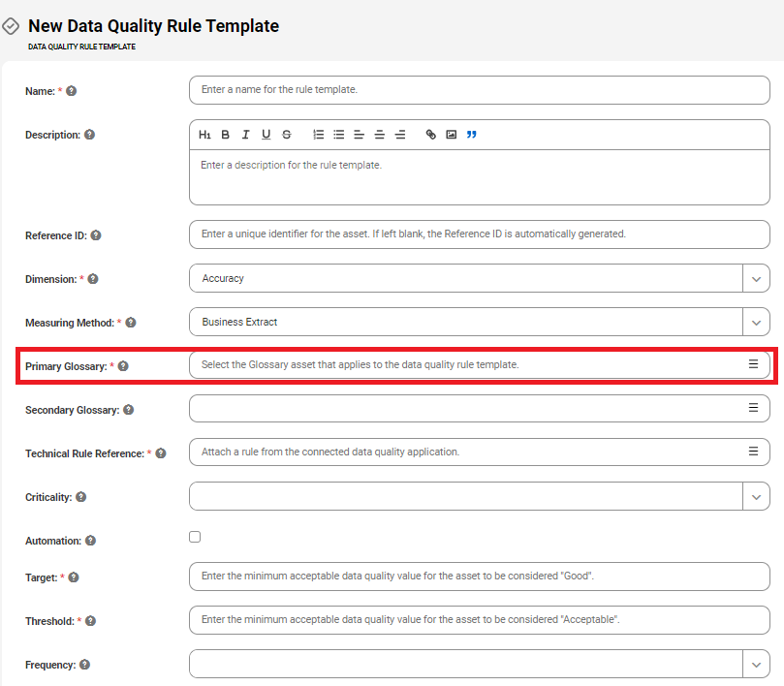Open the Technical Rule Reference picker icon
Screen dimensions: 784x686
[x=753, y=451]
